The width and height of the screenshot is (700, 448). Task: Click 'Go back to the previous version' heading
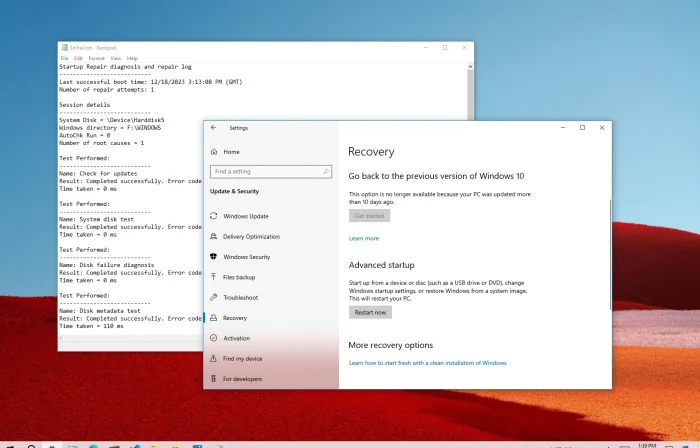(x=436, y=176)
